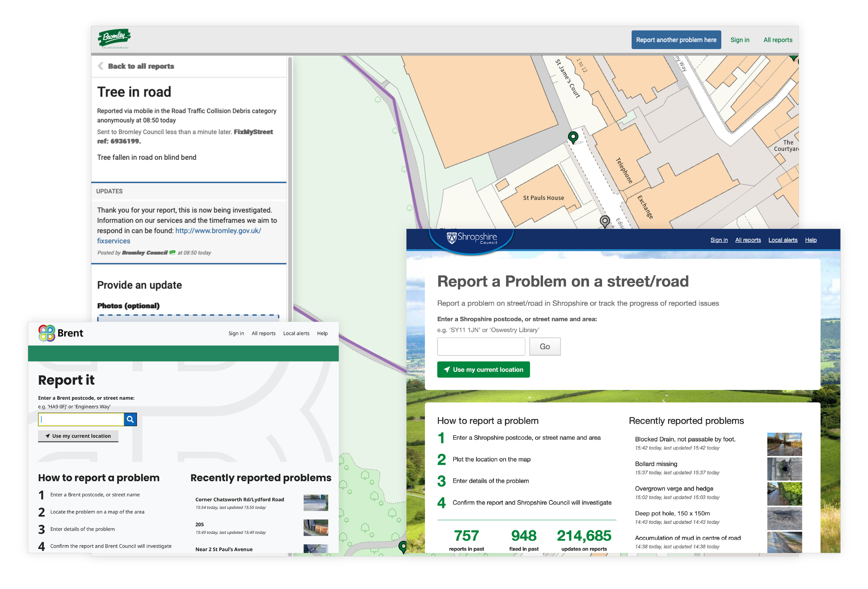Screen dimensions: 868x589
Task: Click the green map pin at the map's bottom edge
Action: pos(403,546)
